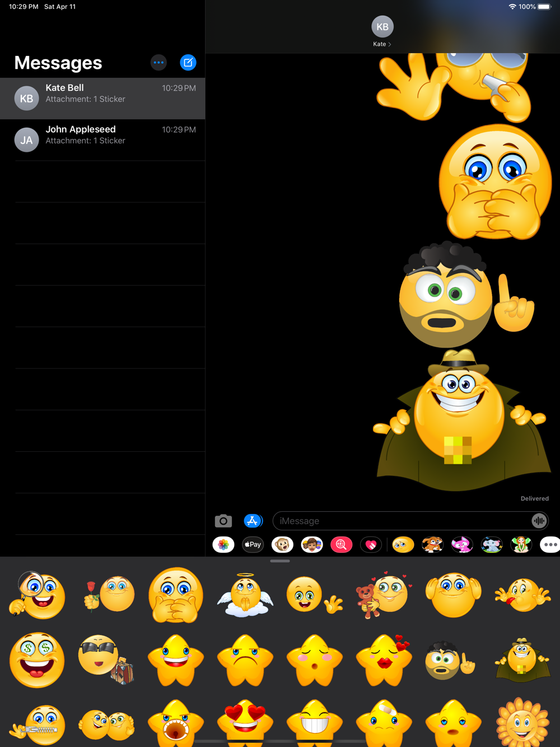Pick the tongue-out emoji with waving hands
The image size is (560, 747).
[523, 595]
